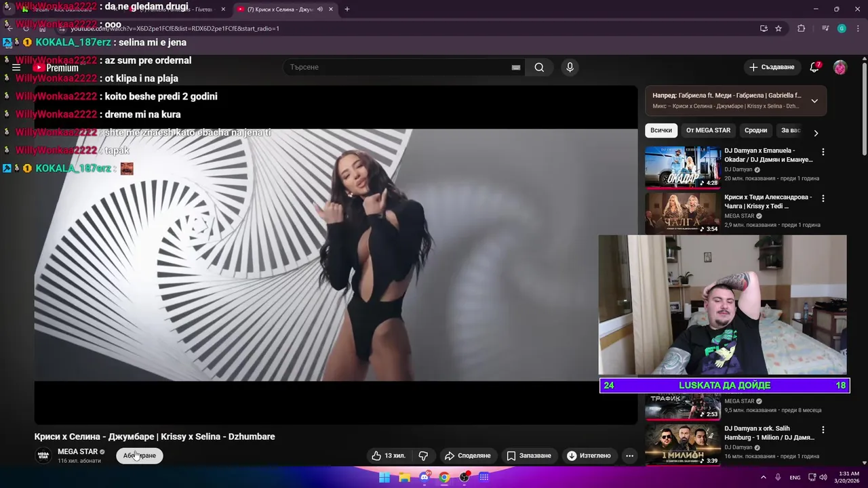Bookmark this page with star icon

[778, 28]
